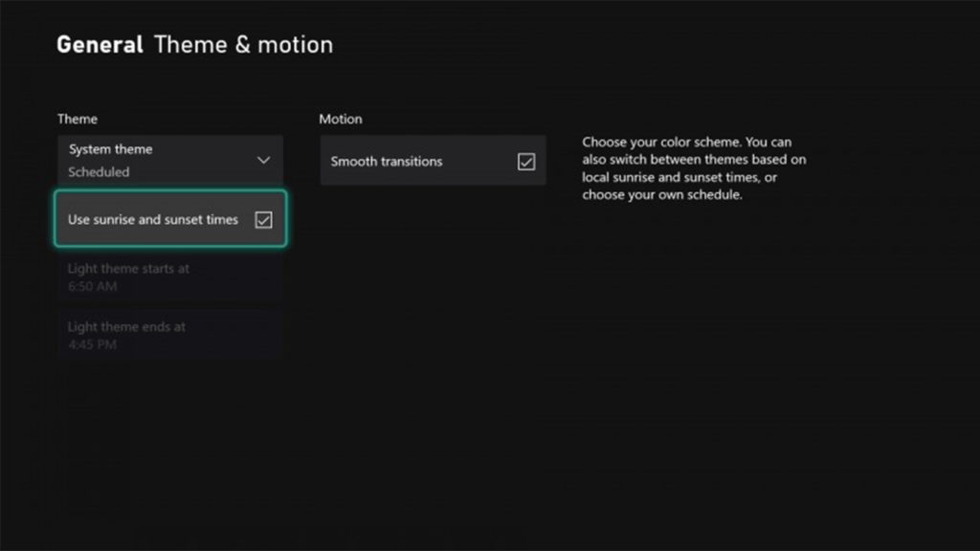Click the 'Use sunrise and sunset times' label text
Viewport: 980px width, 551px height.
[152, 219]
